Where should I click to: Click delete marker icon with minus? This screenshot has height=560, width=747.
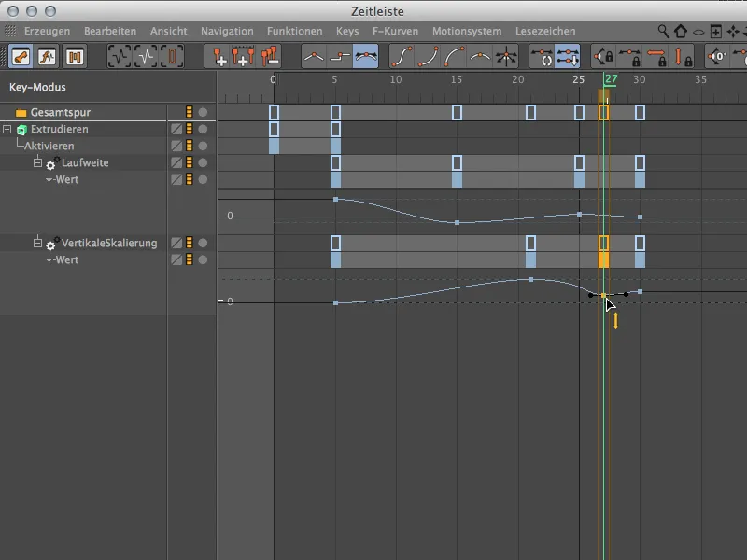pyautogui.click(x=269, y=57)
